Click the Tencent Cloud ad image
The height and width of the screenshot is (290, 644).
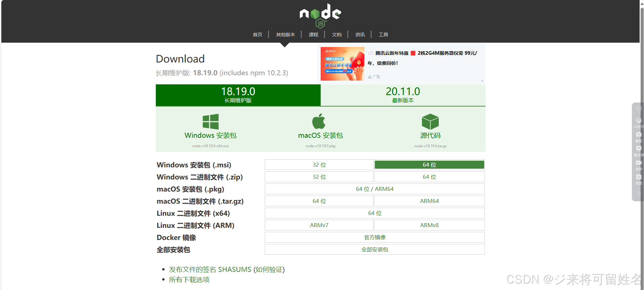[x=343, y=64]
